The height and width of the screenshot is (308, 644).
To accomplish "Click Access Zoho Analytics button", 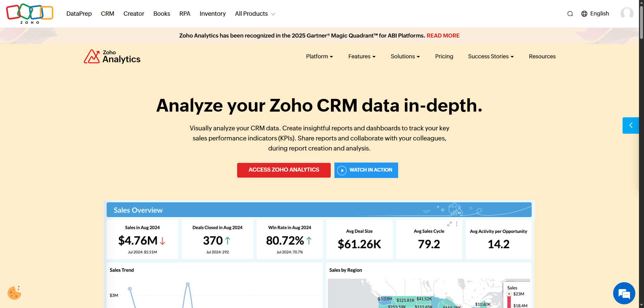I will click(x=284, y=170).
